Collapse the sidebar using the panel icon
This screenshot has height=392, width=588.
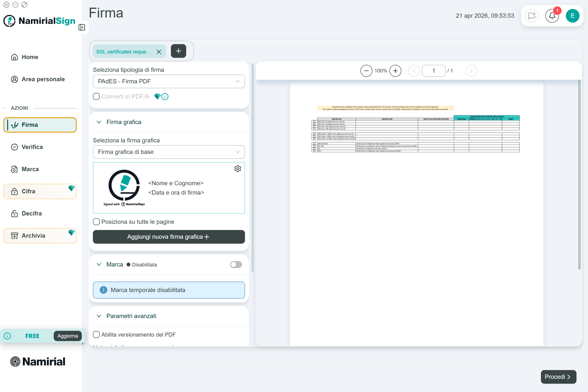point(82,27)
